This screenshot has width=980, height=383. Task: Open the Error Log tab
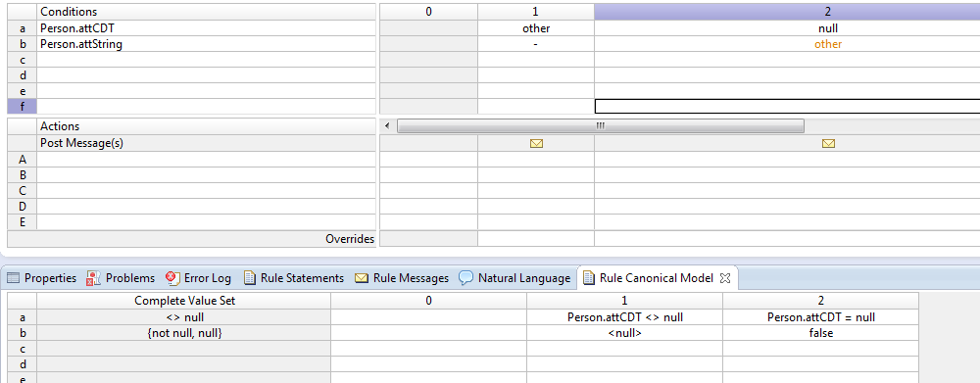199,278
